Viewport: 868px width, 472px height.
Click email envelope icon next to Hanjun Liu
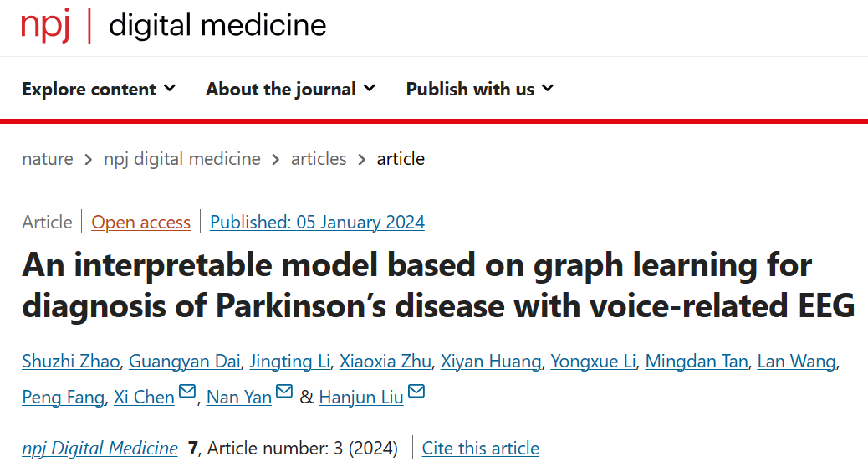point(416,392)
